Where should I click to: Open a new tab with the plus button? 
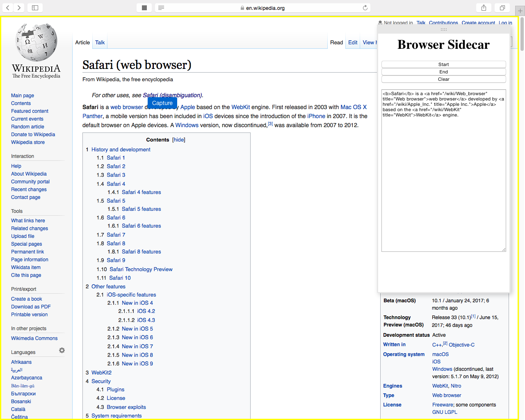(520, 11)
